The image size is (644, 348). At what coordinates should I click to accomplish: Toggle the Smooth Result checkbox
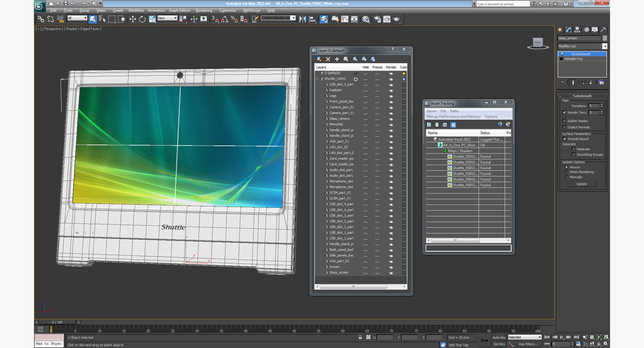564,139
